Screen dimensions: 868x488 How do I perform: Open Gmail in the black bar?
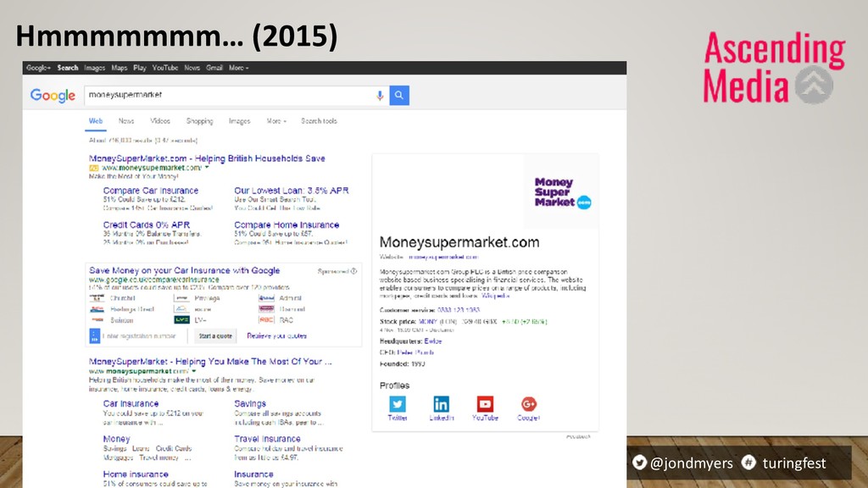(x=214, y=68)
